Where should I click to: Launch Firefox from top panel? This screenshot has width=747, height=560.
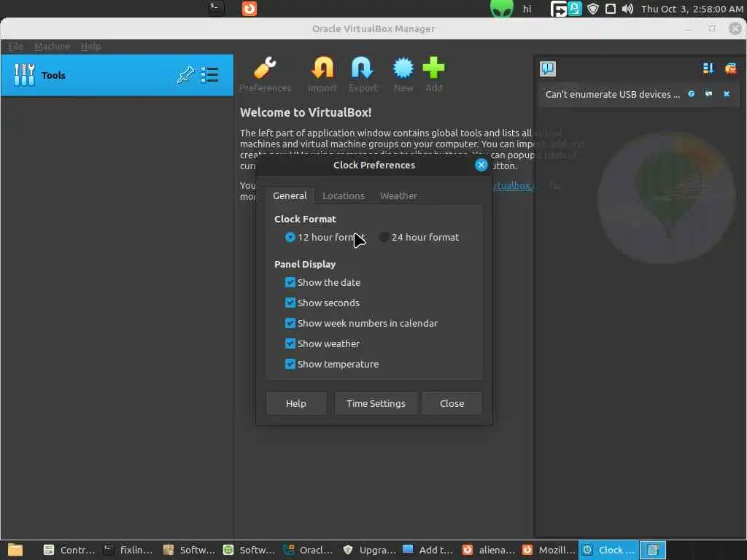pyautogui.click(x=249, y=8)
